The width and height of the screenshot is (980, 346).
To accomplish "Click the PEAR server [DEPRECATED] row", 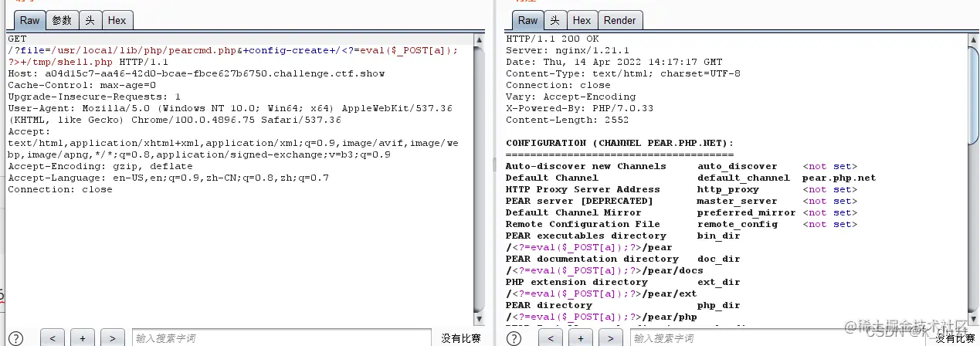I will coord(681,201).
